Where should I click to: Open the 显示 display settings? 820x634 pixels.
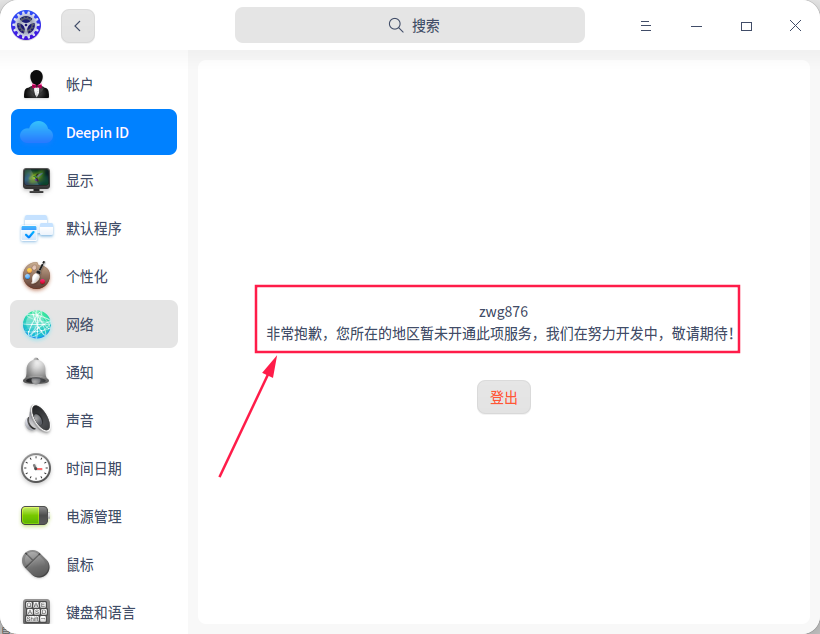coord(94,180)
